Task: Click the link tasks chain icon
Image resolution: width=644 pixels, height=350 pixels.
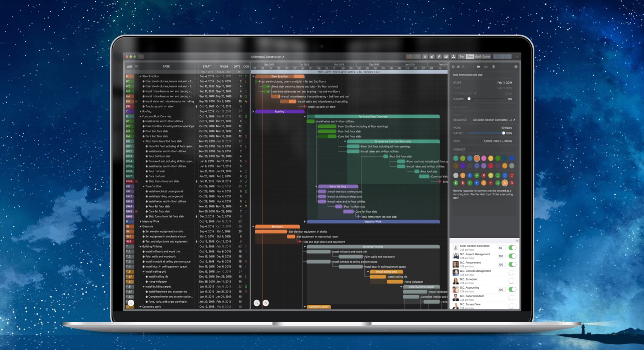Action: click(439, 57)
